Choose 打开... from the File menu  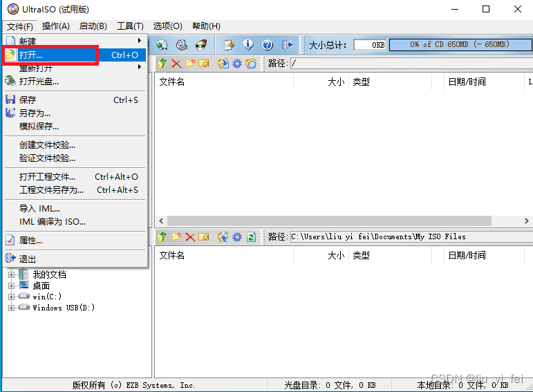coord(75,55)
